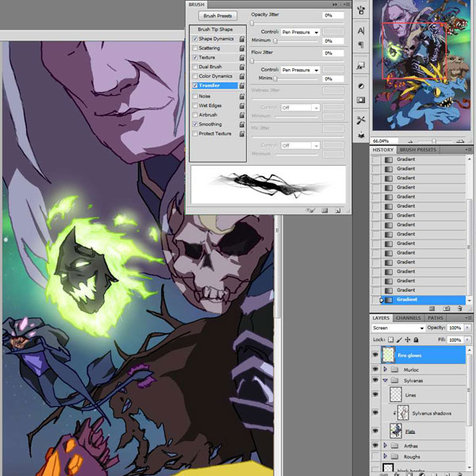Click lock icon beside Protect Texture
476x476 pixels.
point(242,133)
